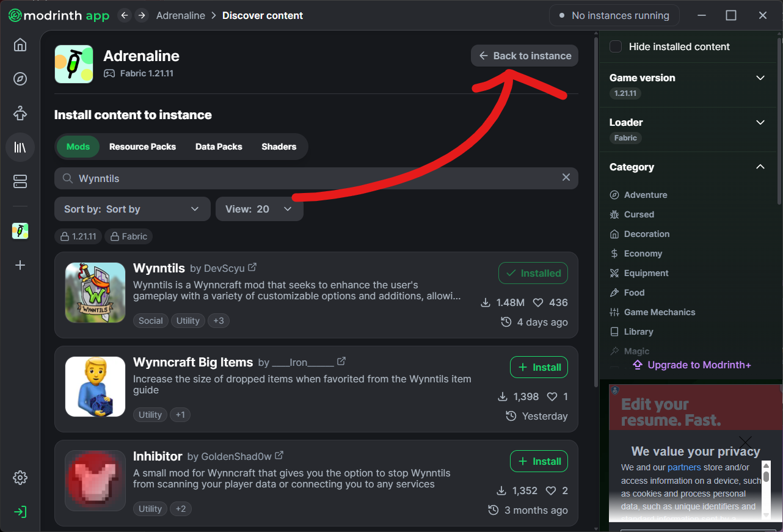Click the No instances running status

point(614,15)
